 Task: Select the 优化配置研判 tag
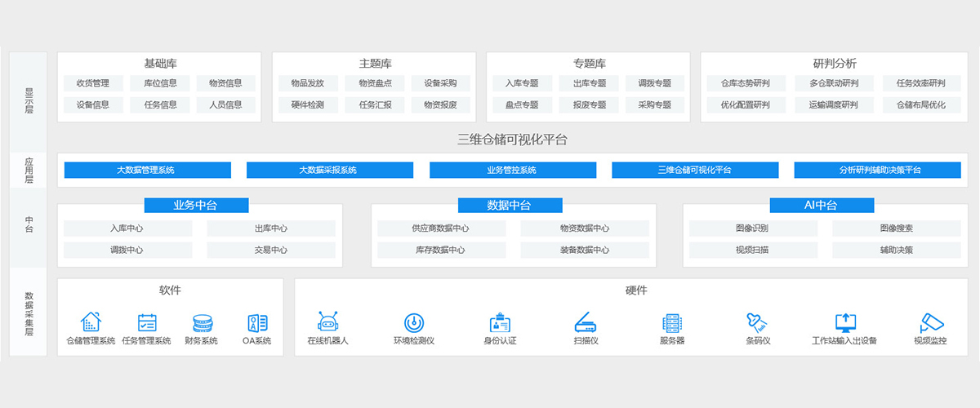point(746,104)
